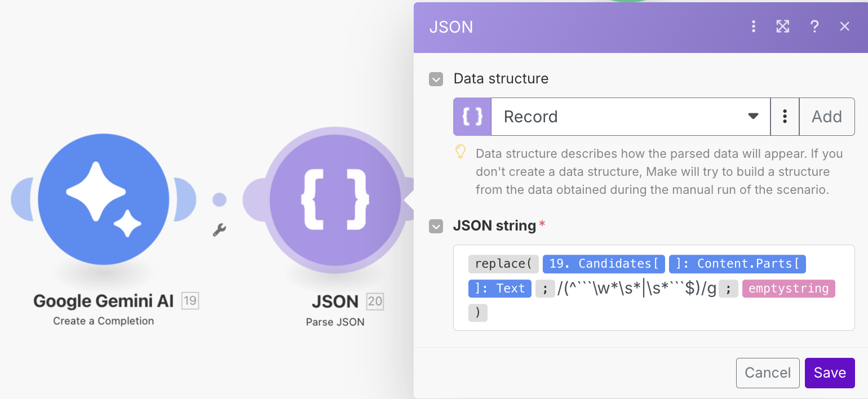Collapse the Data structure section
868x399 pixels.
click(x=436, y=79)
